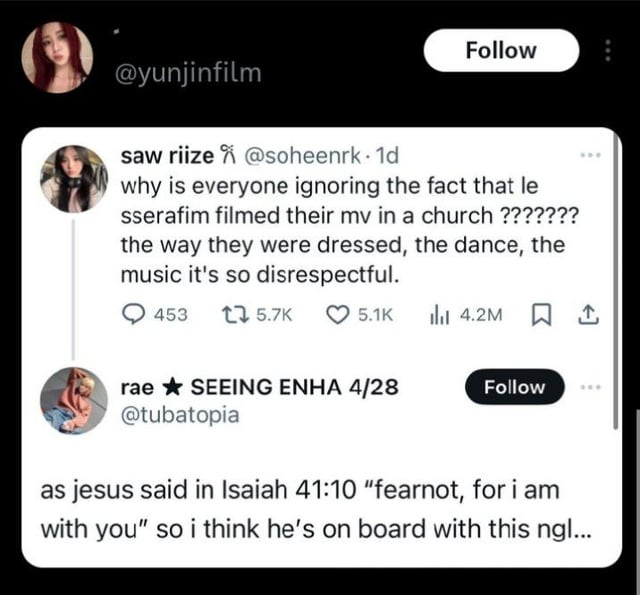Reply to the soheenrk tweet

point(132,314)
